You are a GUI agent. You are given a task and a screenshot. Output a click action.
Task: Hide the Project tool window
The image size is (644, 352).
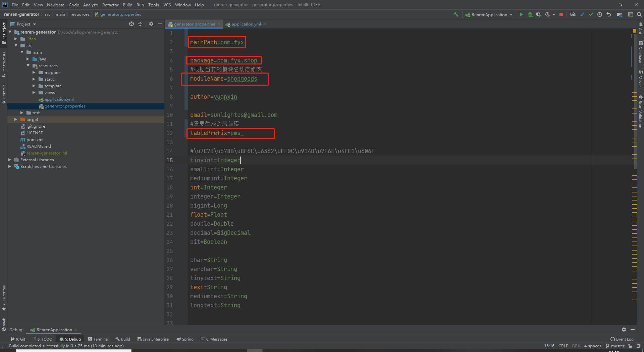[160, 24]
